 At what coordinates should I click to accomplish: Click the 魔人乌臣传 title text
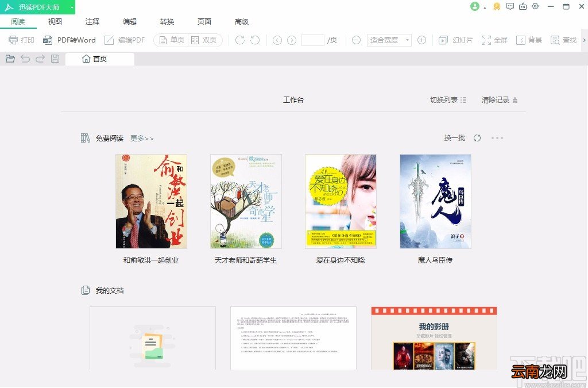[435, 260]
